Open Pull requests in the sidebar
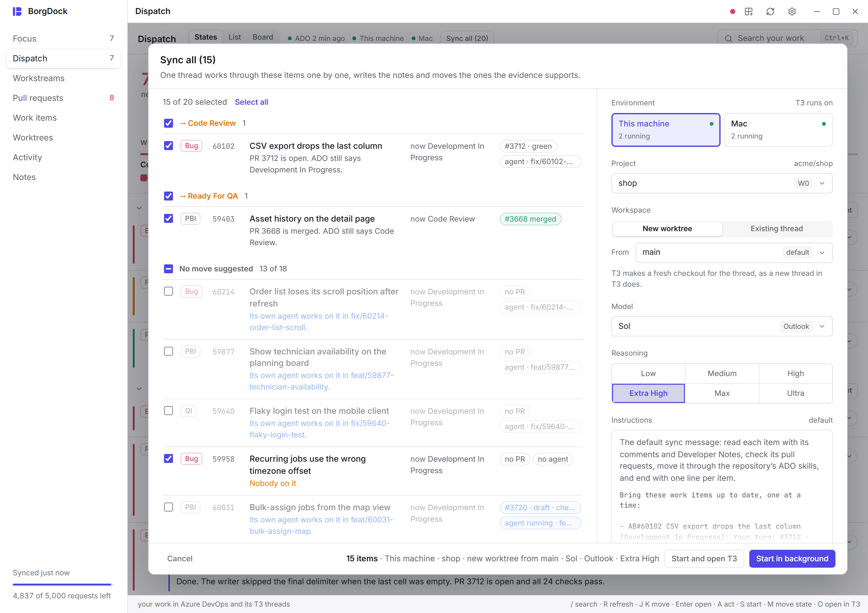This screenshot has height=613, width=868. click(64, 98)
